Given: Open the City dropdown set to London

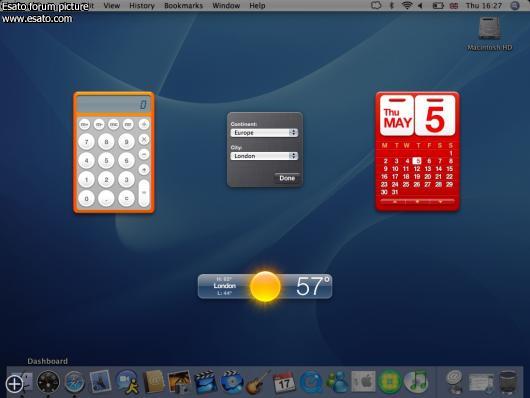Looking at the screenshot, I should pyautogui.click(x=264, y=156).
